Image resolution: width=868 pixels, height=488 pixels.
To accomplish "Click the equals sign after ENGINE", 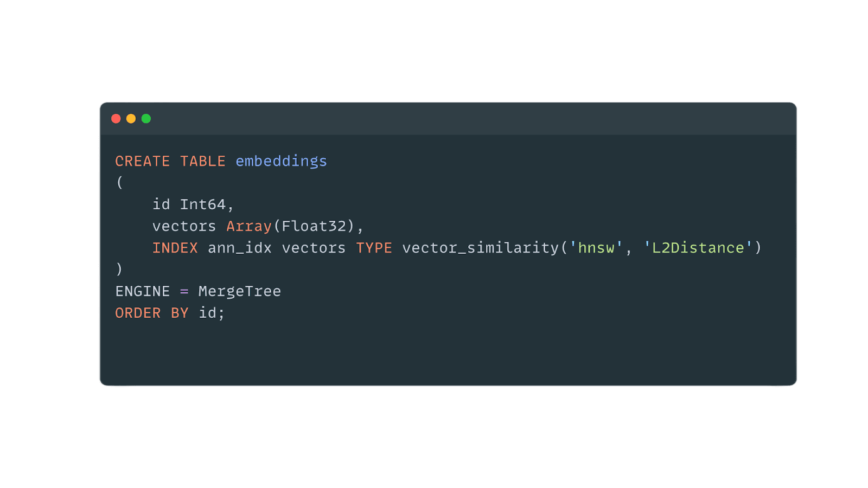I will pos(184,292).
